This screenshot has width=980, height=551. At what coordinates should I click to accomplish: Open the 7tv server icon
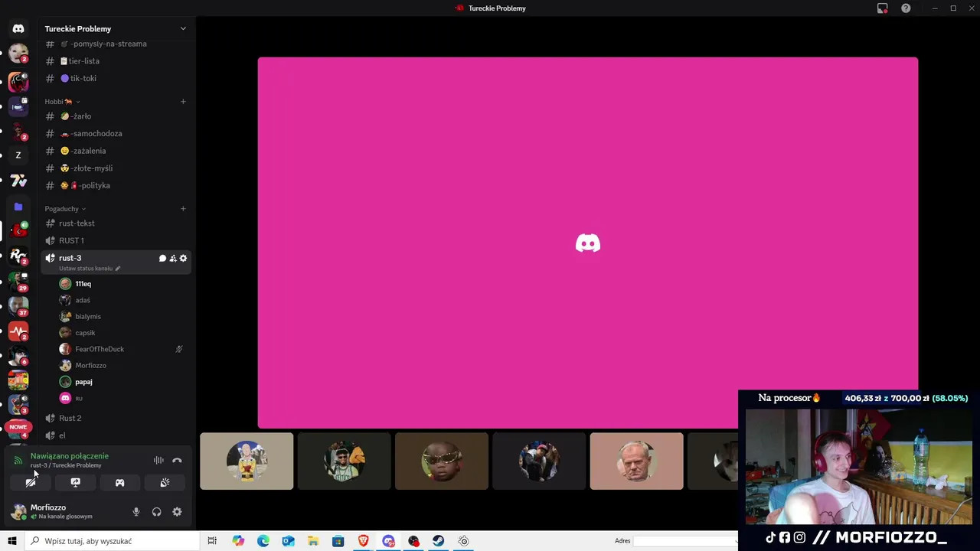(x=18, y=181)
